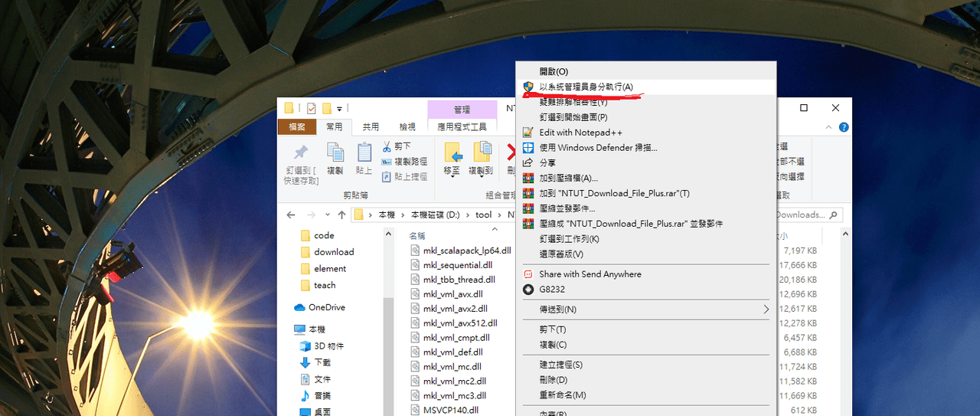Image resolution: width=980 pixels, height=416 pixels.
Task: Select file mkl_sequential.dll
Action: pos(457,265)
